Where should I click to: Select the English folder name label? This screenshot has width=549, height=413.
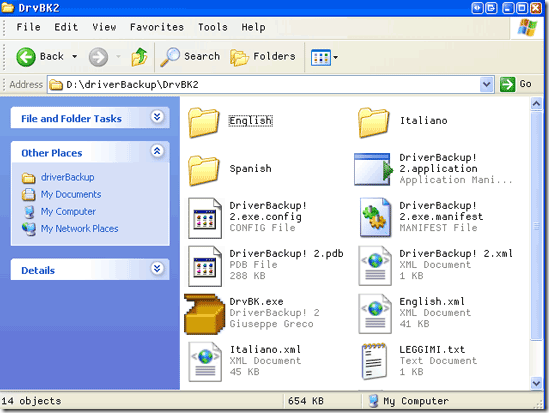(250, 121)
